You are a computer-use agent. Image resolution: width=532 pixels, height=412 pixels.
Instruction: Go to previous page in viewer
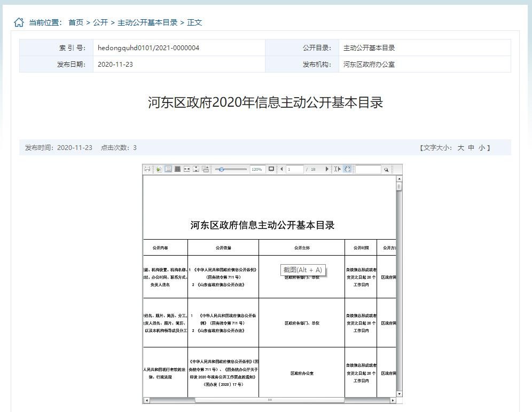pos(281,169)
